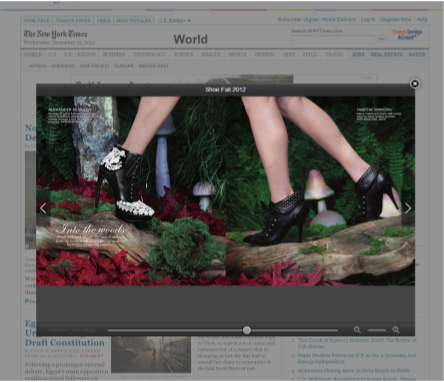Viewport: 444px width, 382px height.
Task: Click the zoom in magnifier icon
Action: [x=396, y=330]
